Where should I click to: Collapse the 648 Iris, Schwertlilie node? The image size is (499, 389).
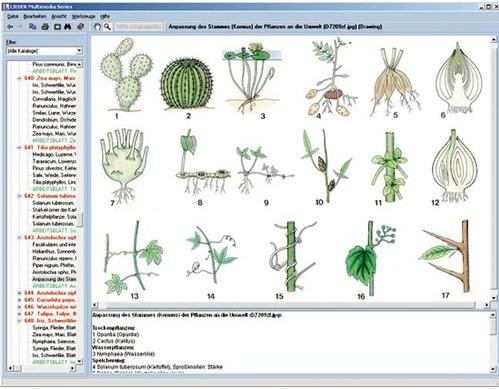click(x=19, y=321)
